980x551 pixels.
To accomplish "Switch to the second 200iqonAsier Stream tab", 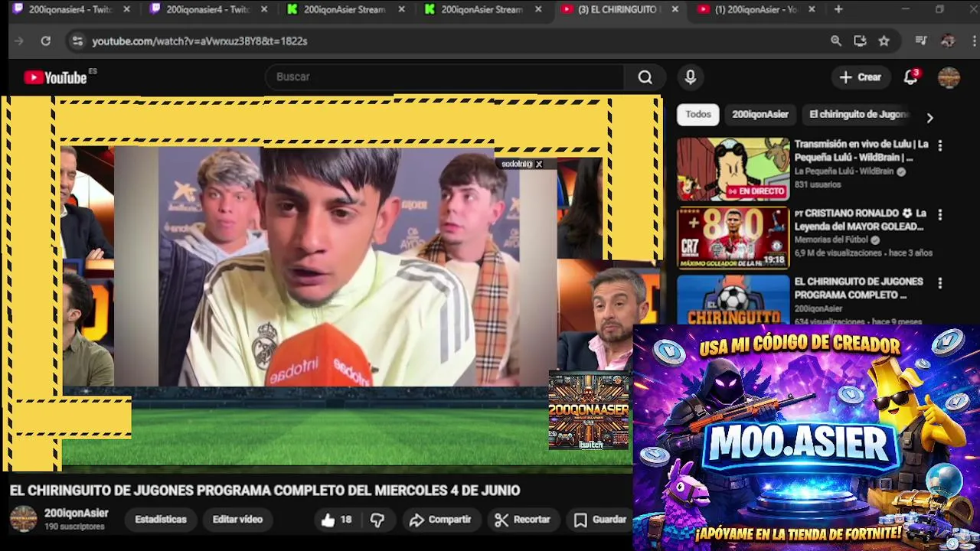I will click(481, 9).
